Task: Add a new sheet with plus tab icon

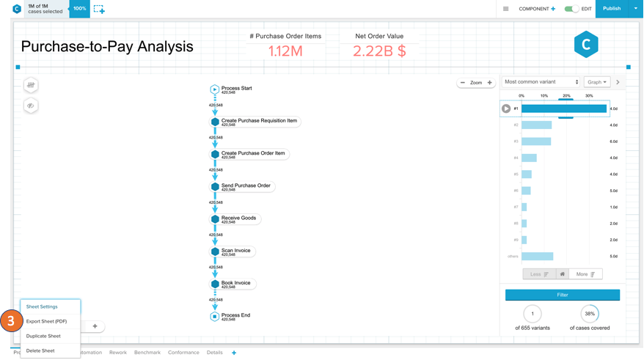Action: [x=234, y=353]
